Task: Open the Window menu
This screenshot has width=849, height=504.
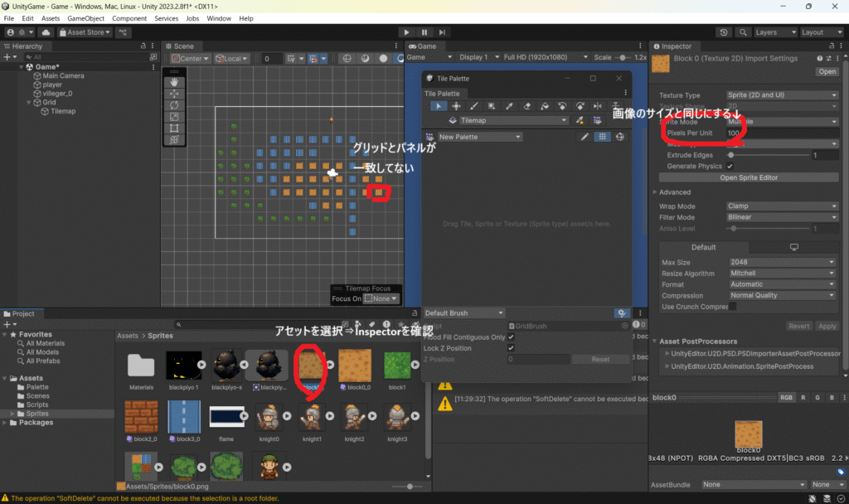Action: click(x=219, y=18)
